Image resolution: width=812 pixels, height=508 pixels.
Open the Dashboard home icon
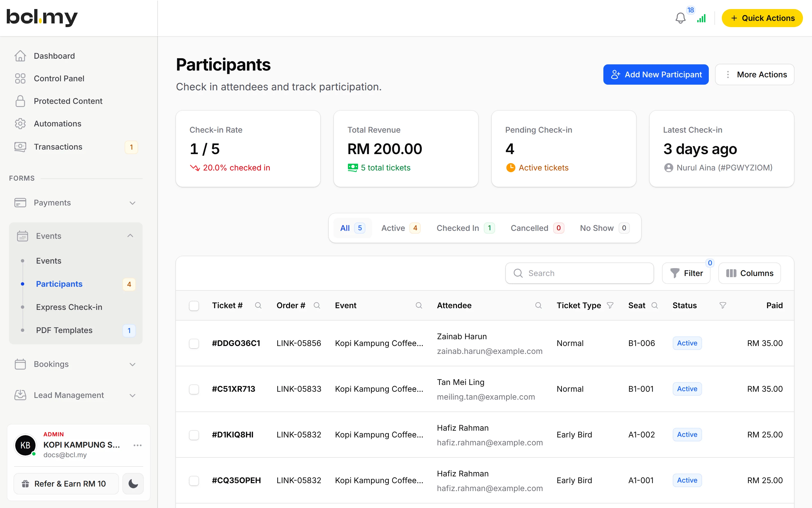20,56
